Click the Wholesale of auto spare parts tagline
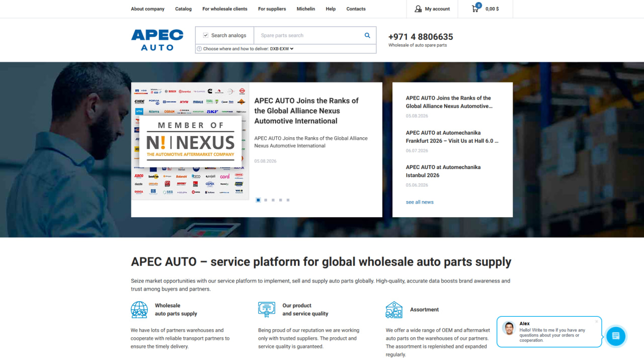The height and width of the screenshot is (364, 644). point(418,45)
